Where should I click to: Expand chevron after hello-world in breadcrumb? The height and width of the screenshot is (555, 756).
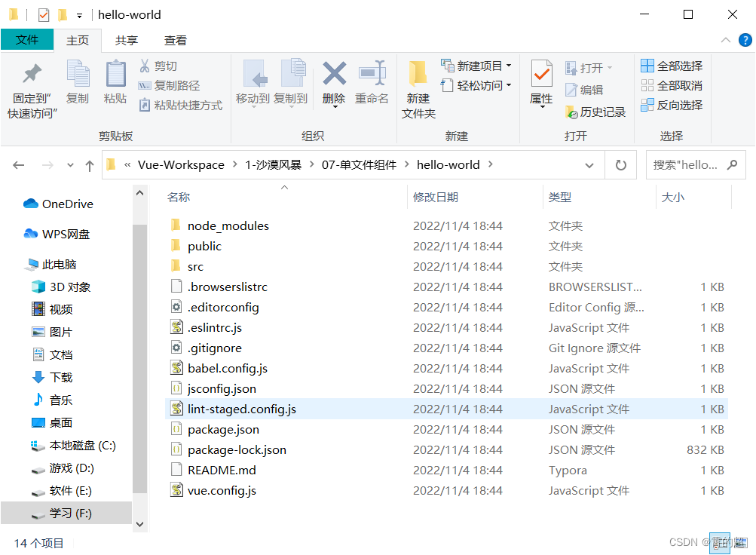(491, 164)
